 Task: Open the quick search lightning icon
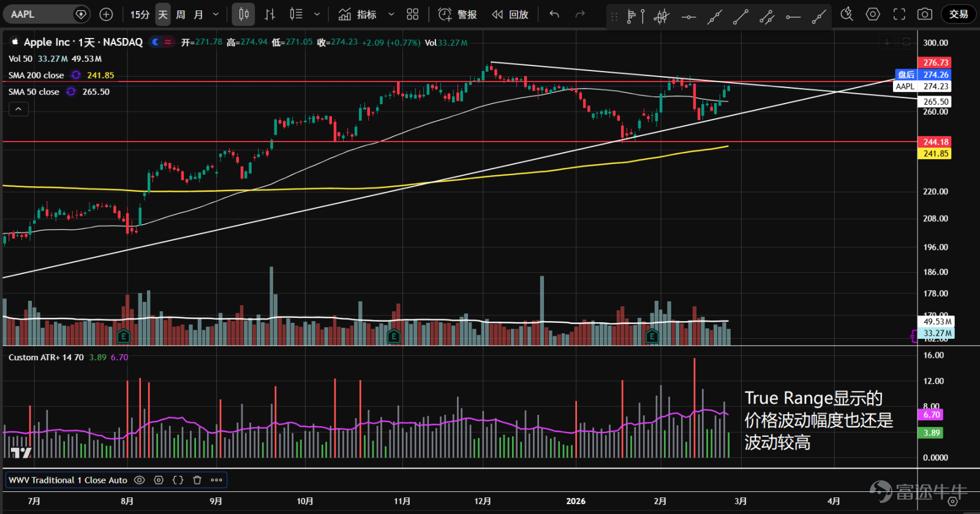[846, 14]
